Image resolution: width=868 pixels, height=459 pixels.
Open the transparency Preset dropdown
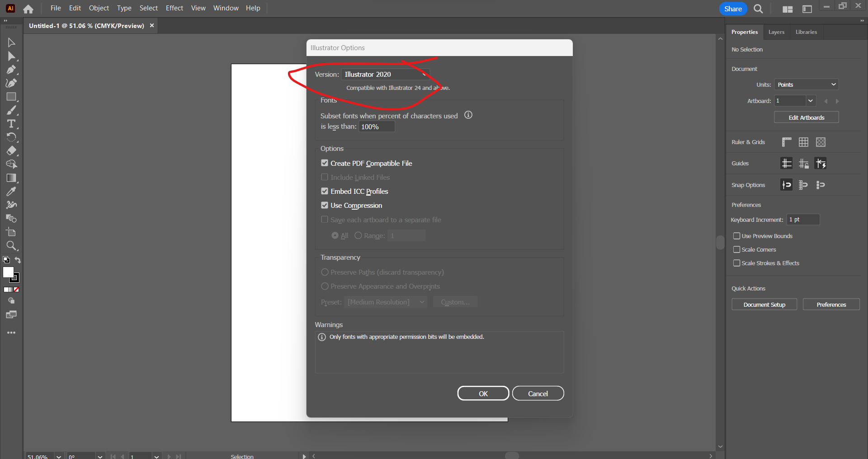(385, 302)
